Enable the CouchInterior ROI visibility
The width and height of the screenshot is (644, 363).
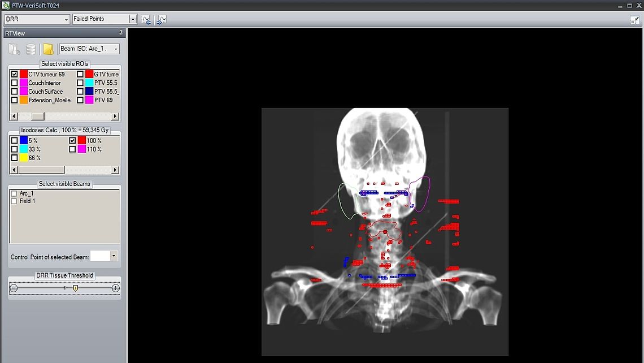click(14, 83)
